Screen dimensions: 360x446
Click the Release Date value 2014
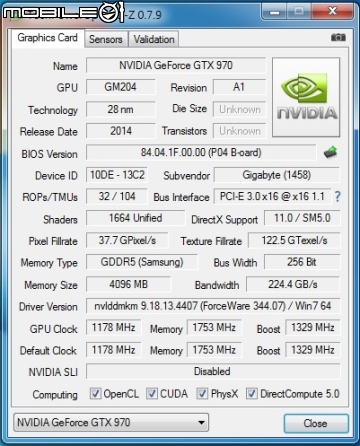121,131
